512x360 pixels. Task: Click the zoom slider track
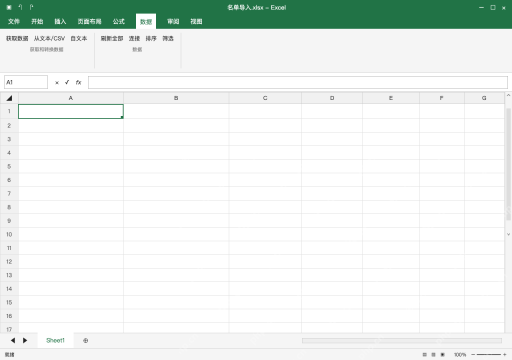click(x=489, y=354)
